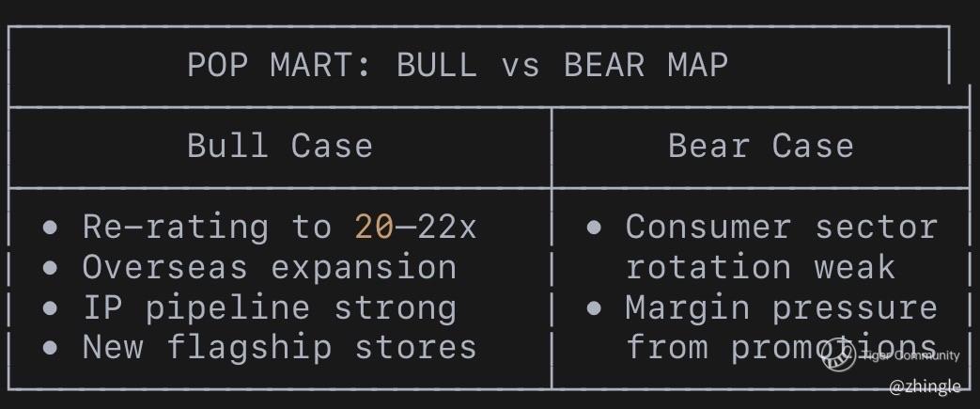The height and width of the screenshot is (409, 980).
Task: Click the Tiger Community watermark text
Action: pos(910,355)
